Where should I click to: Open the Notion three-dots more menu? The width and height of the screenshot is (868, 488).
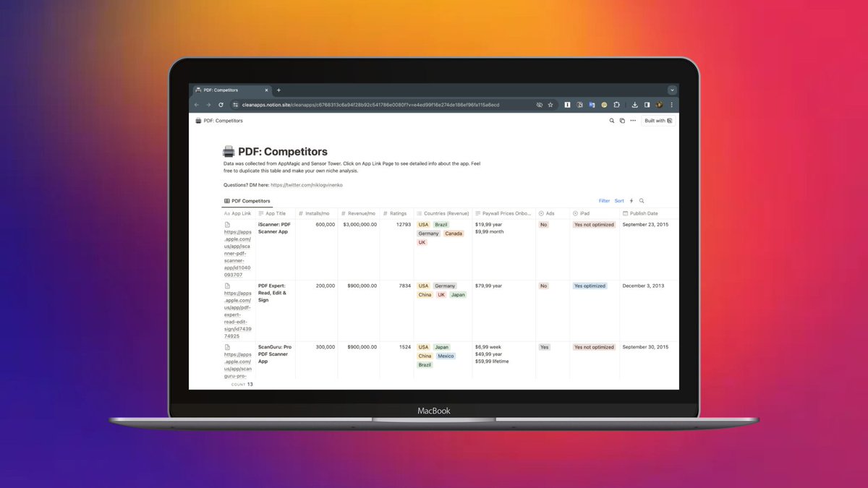[x=632, y=121]
